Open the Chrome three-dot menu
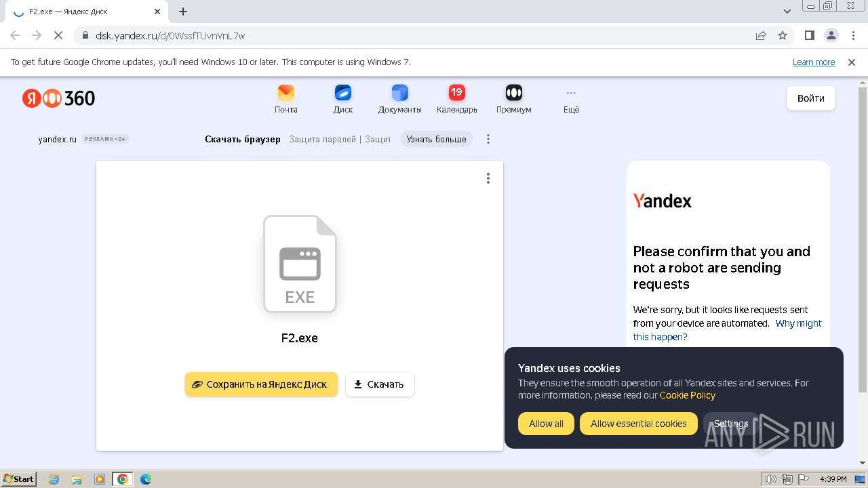 (x=853, y=35)
